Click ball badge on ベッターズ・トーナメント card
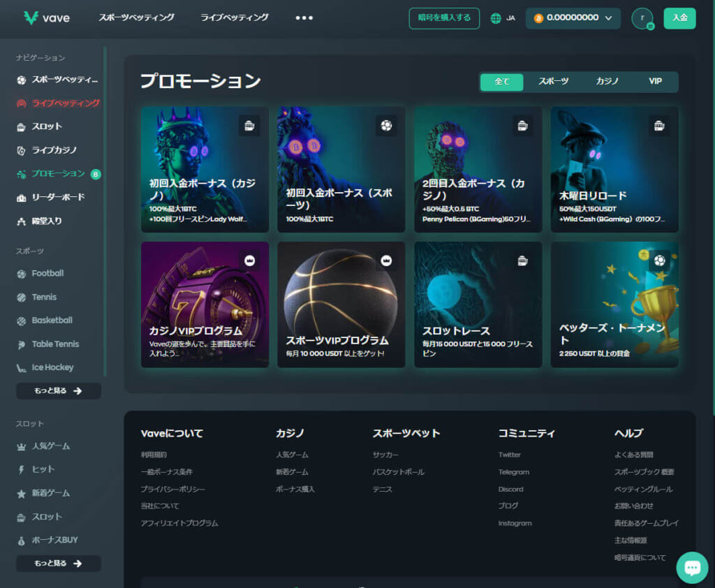The image size is (715, 588). click(659, 260)
